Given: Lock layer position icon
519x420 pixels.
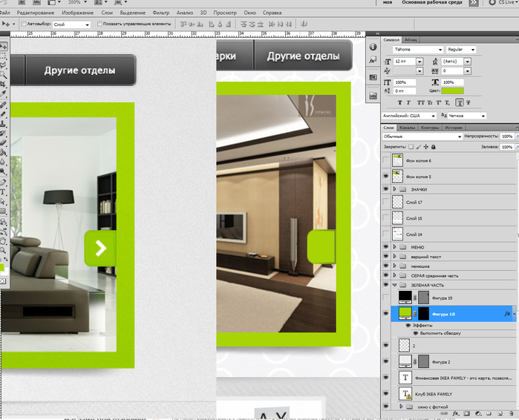Looking at the screenshot, I should [425, 147].
